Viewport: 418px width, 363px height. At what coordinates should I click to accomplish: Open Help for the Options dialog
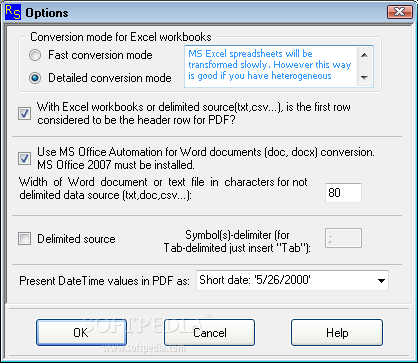pos(337,332)
